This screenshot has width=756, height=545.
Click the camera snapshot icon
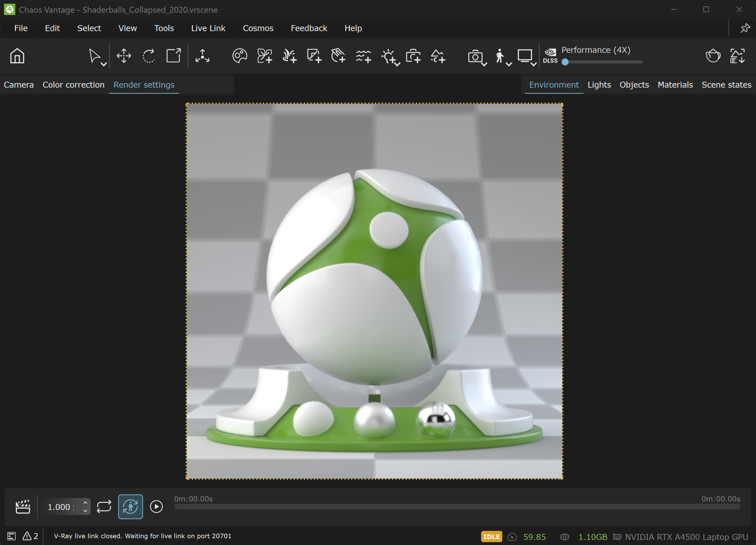pyautogui.click(x=475, y=56)
